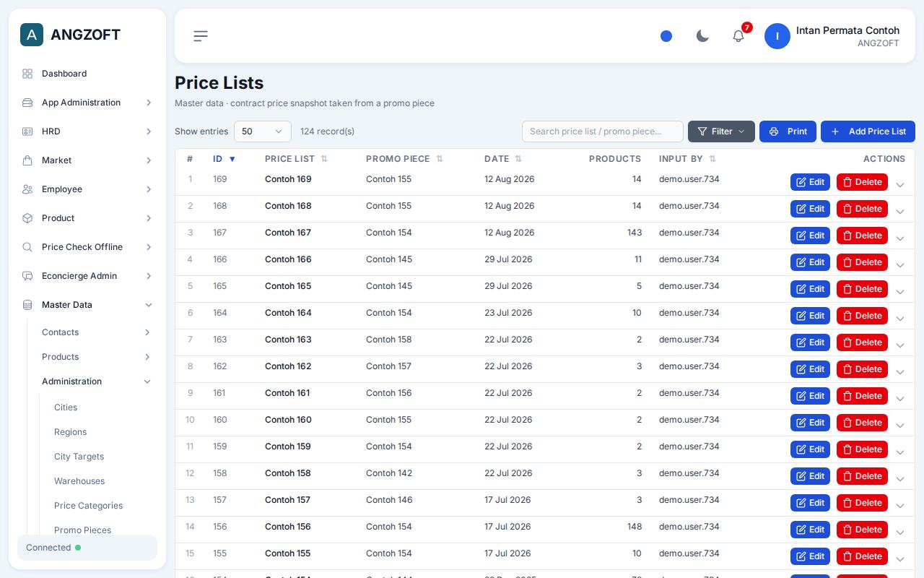
Task: Open user avatar for Intan Permata Contoh
Action: pos(777,36)
